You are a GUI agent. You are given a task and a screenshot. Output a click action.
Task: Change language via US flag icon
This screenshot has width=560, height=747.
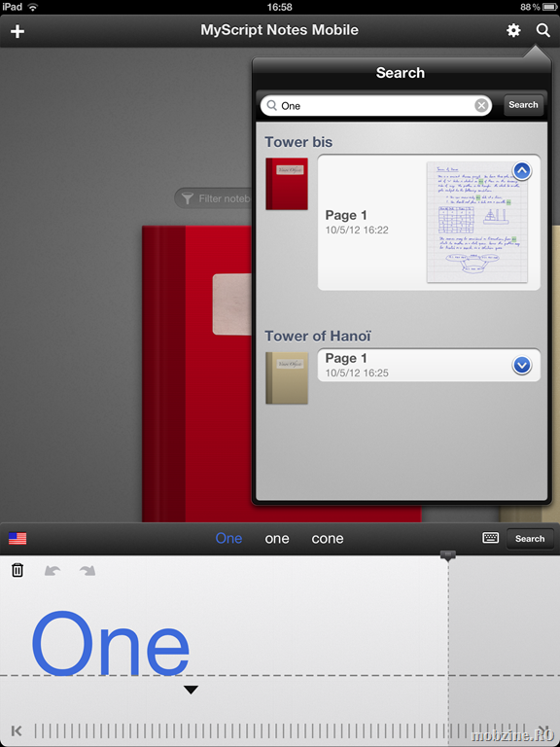pos(17,538)
